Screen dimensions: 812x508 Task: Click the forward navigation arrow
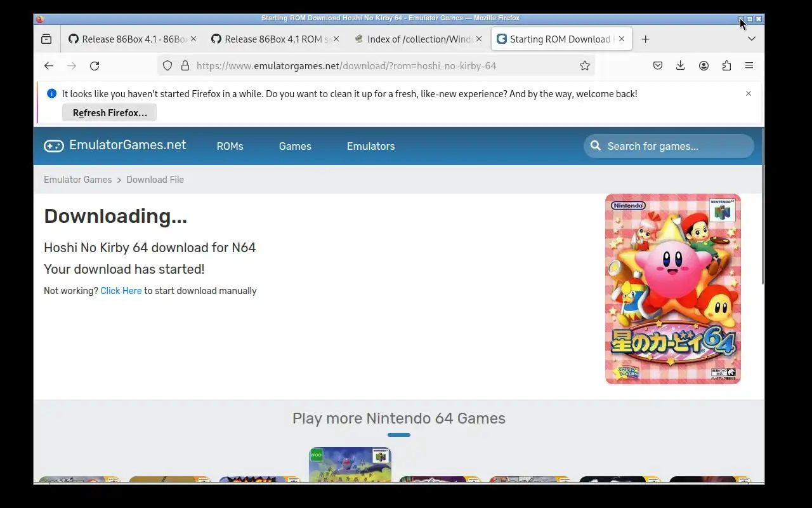(x=72, y=66)
